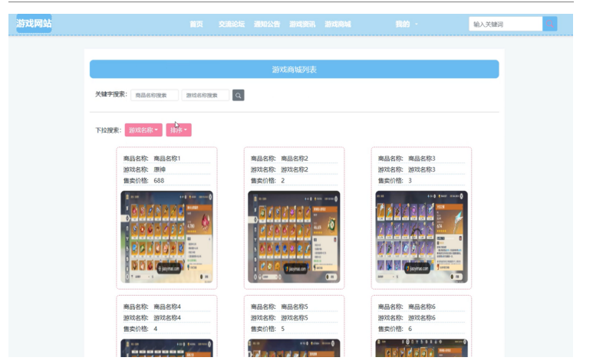Open the 首页 navigation item
Viewport: 593px width, 364px height.
196,25
